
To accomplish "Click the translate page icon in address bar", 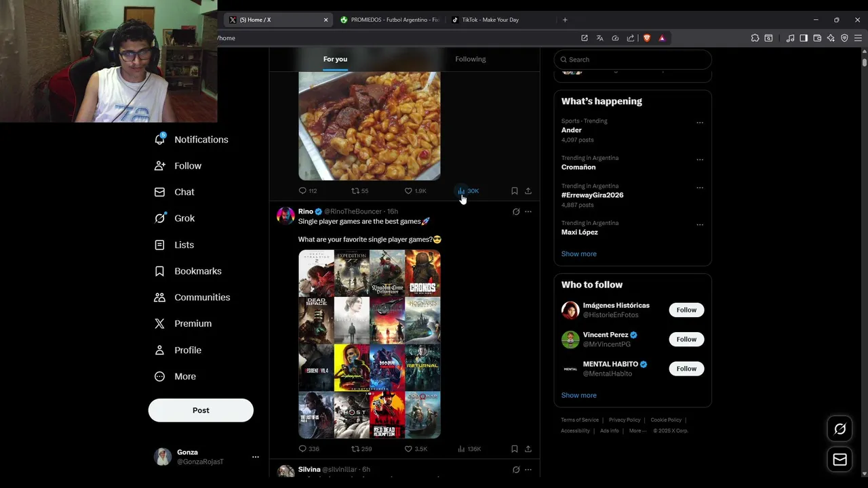I will click(x=599, y=38).
